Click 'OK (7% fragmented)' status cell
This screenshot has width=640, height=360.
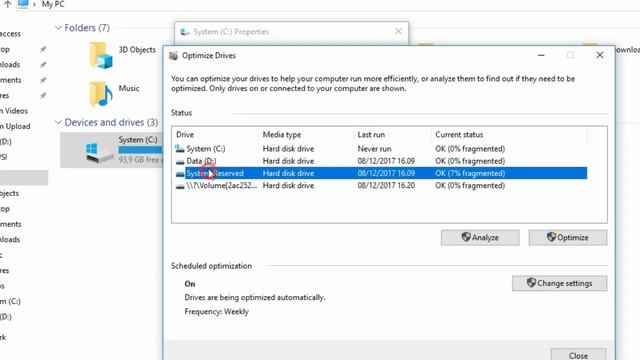tap(470, 173)
